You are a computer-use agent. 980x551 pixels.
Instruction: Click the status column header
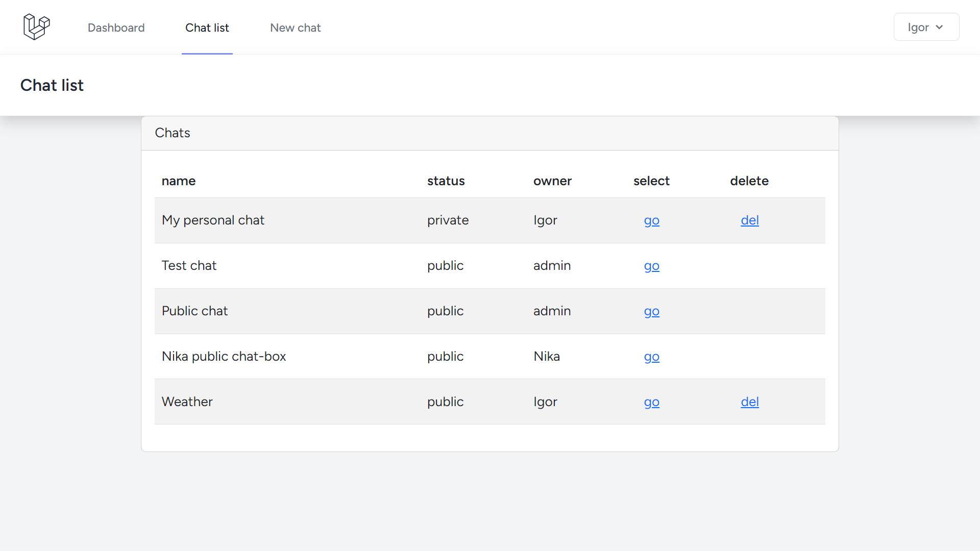pos(446,181)
